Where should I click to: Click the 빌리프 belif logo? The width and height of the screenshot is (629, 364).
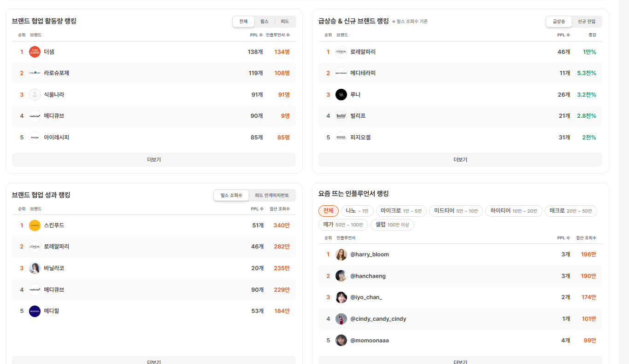pos(341,116)
